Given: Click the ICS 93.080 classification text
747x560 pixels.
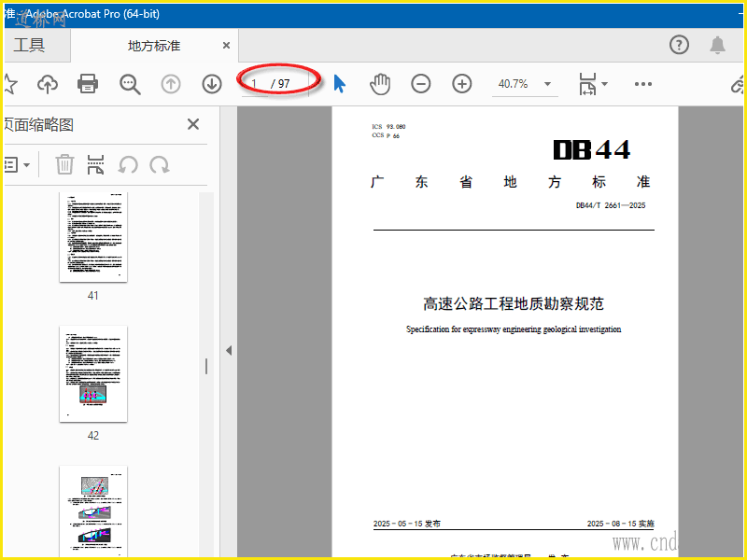Looking at the screenshot, I should 388,127.
